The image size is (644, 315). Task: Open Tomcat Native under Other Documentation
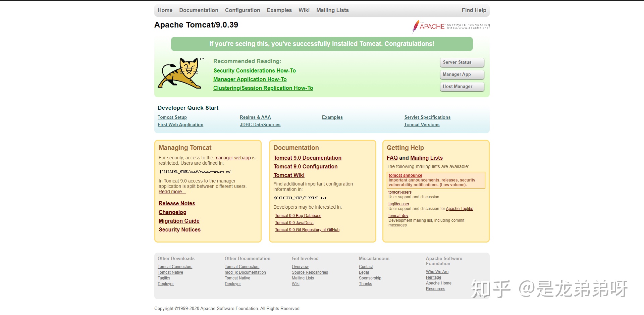tap(237, 278)
